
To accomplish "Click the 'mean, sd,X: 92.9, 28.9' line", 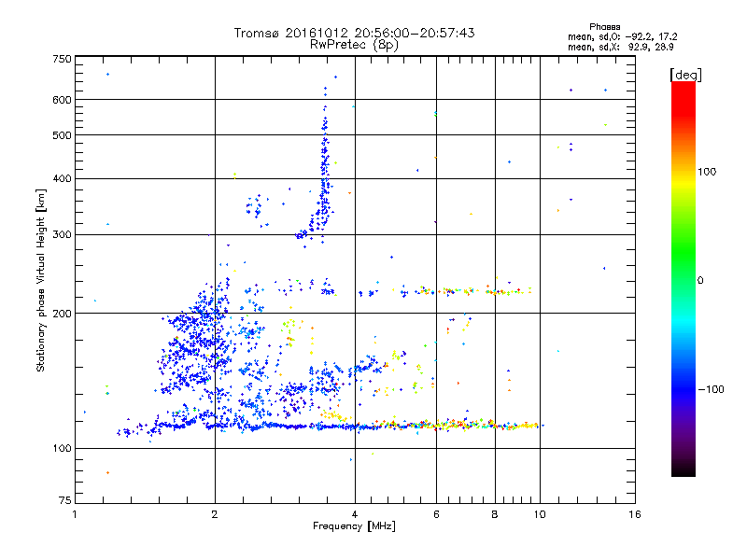I will tap(620, 47).
